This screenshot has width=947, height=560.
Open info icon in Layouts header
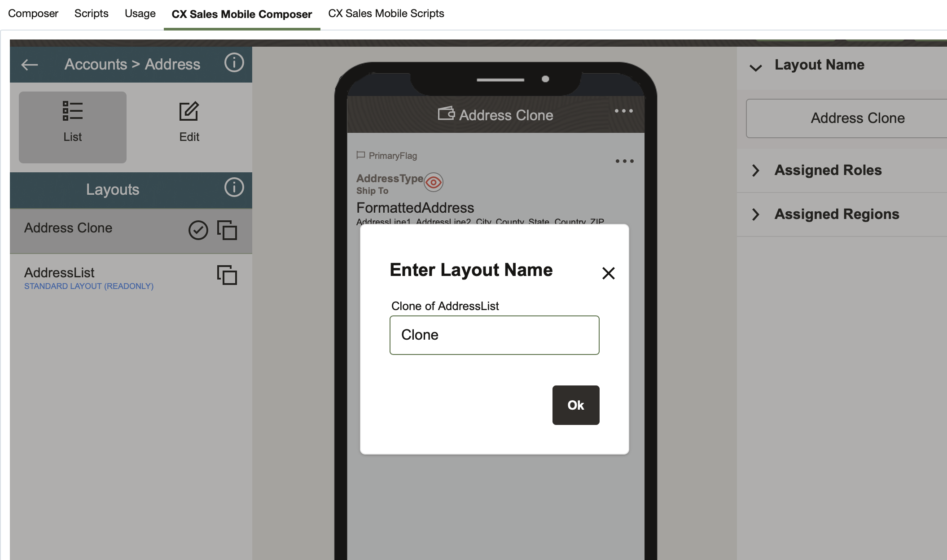pos(234,188)
